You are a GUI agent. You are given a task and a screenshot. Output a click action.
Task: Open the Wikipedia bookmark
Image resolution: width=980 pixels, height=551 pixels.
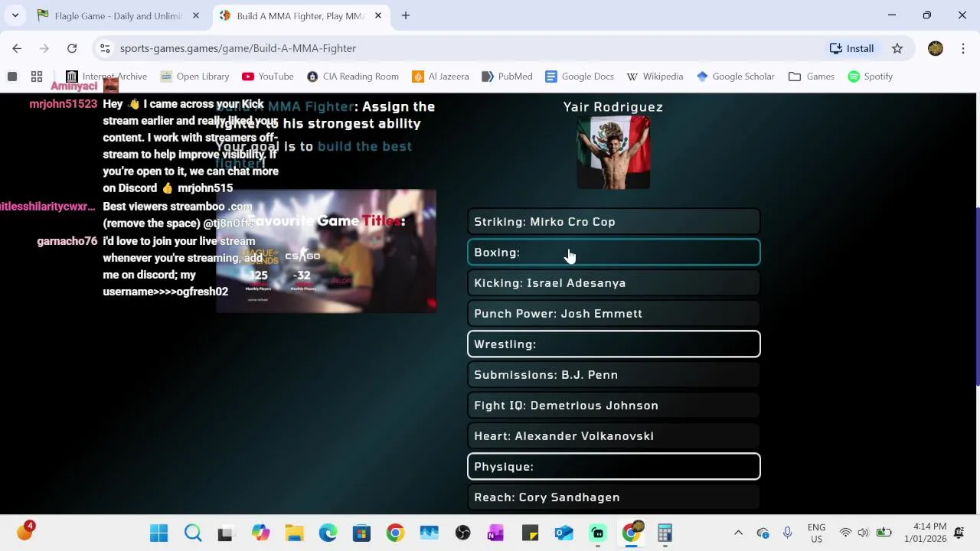tap(655, 77)
